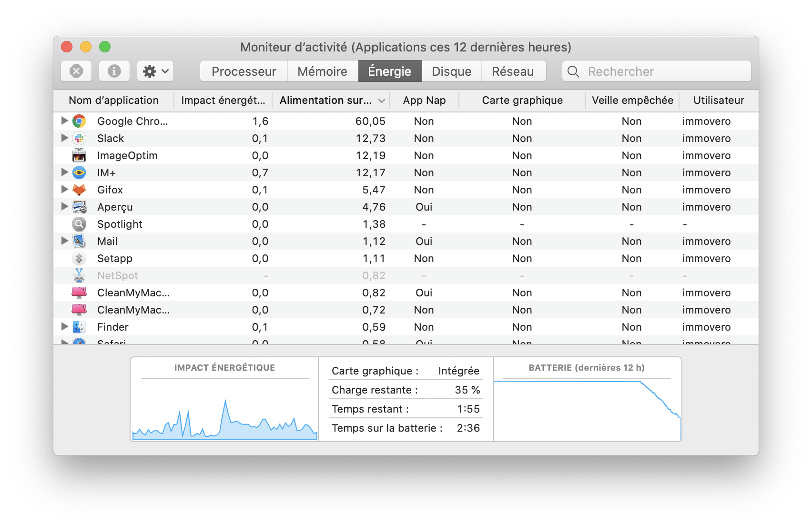Click the NetSpot app icon
This screenshot has height=526, width=812.
[x=79, y=275]
